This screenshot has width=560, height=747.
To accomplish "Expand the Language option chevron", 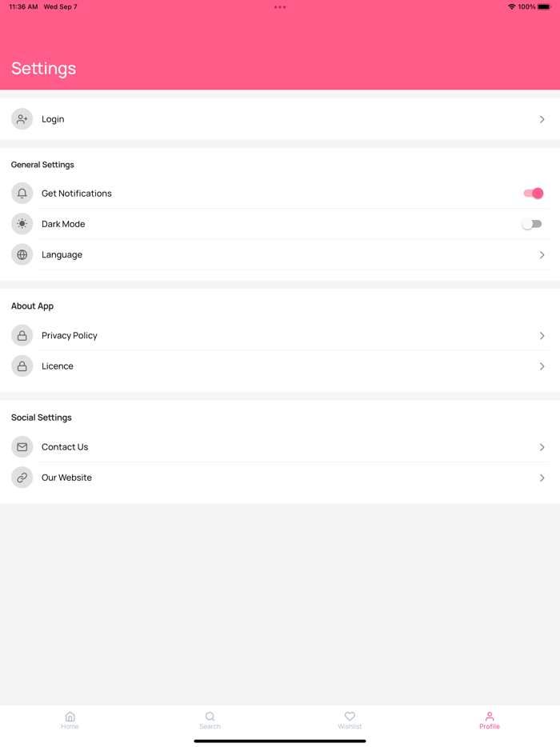I will click(x=542, y=255).
